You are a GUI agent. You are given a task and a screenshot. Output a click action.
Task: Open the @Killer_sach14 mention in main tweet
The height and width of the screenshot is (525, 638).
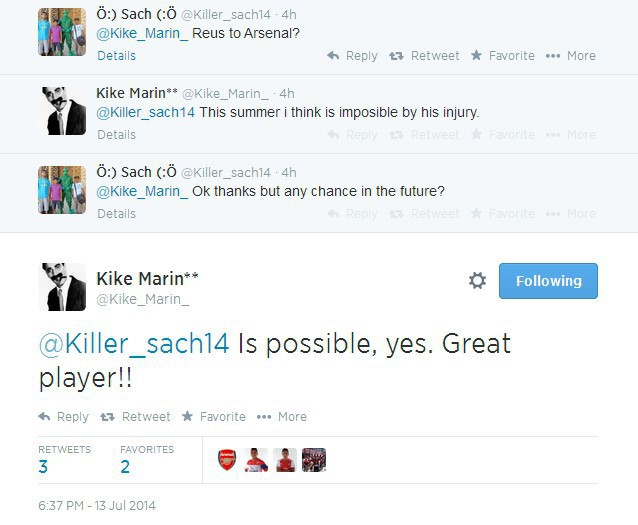click(x=134, y=344)
